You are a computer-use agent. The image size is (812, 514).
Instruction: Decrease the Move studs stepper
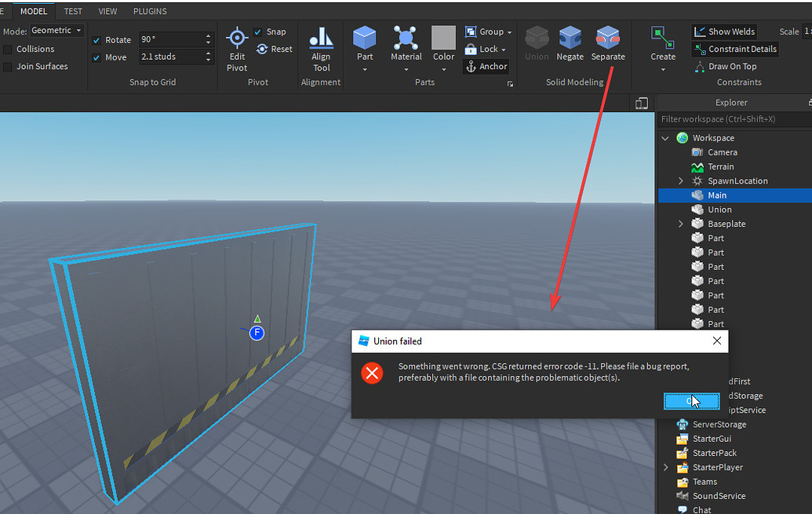208,60
